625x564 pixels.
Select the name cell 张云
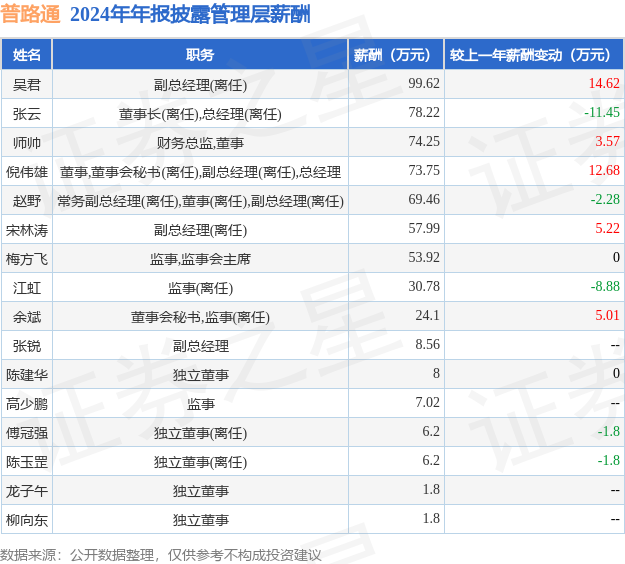coord(27,114)
